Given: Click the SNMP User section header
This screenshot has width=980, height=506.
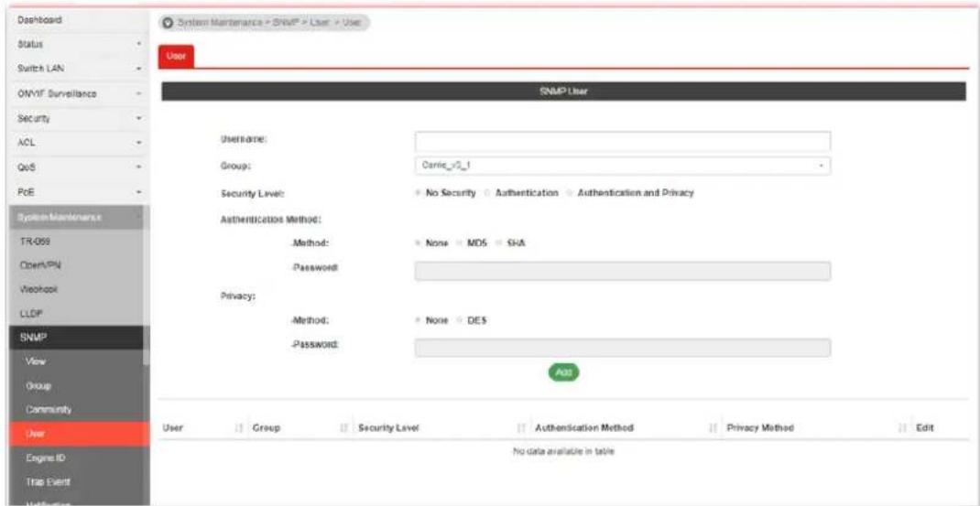Looking at the screenshot, I should click(x=564, y=92).
